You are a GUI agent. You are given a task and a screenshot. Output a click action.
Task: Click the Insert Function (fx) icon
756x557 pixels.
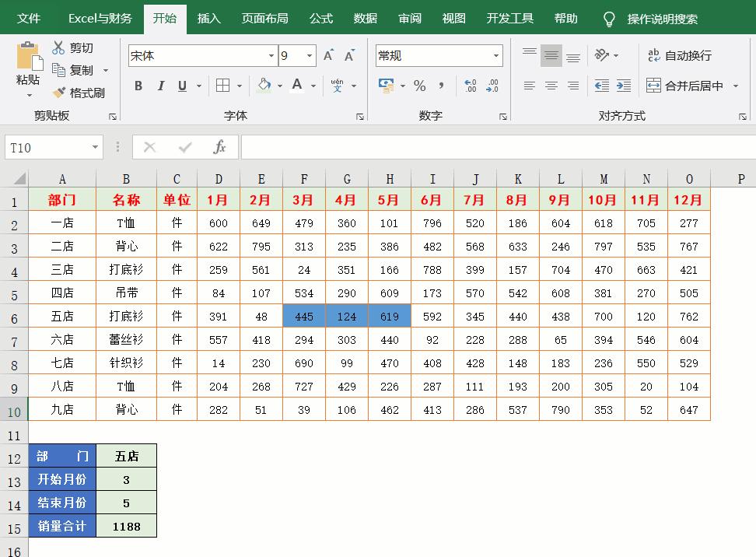tap(220, 147)
